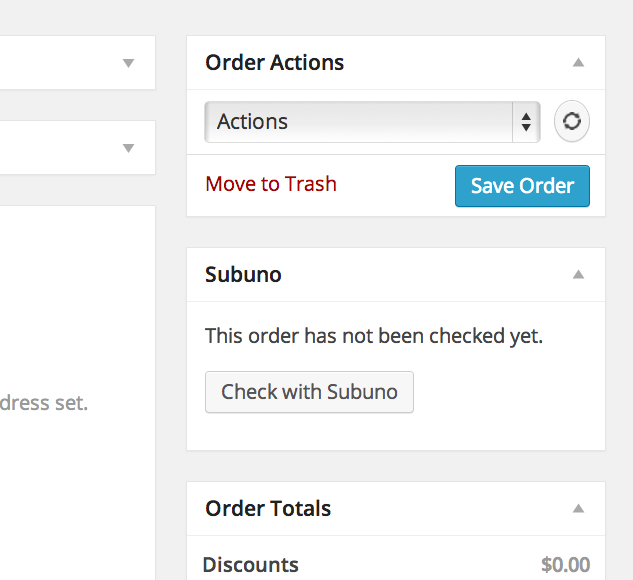Click the topmost left panel header bar
The width and height of the screenshot is (633, 580).
78,63
